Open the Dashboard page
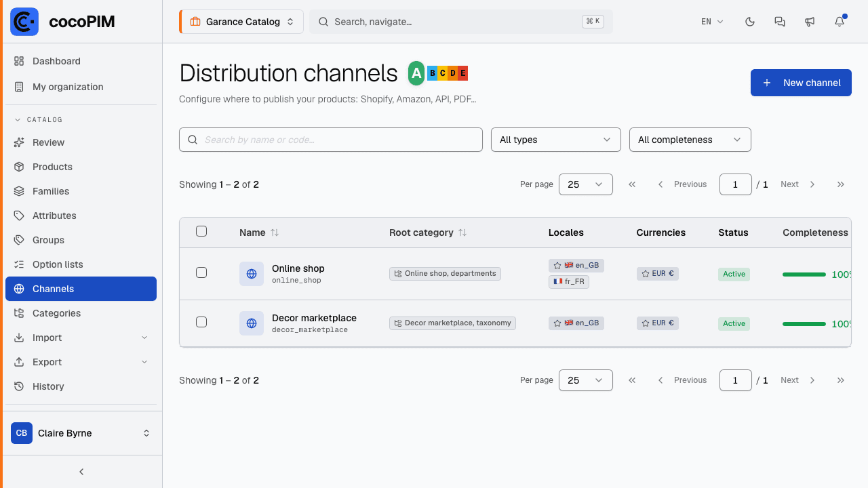The image size is (868, 488). point(81,61)
